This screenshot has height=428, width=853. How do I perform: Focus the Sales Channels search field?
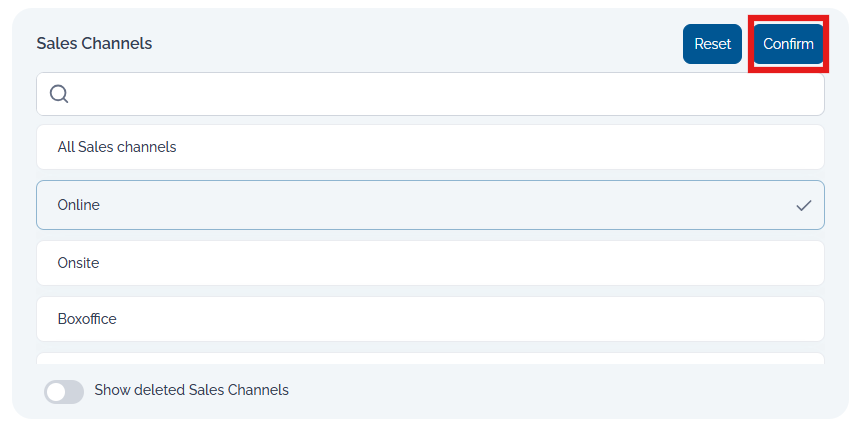tap(430, 94)
